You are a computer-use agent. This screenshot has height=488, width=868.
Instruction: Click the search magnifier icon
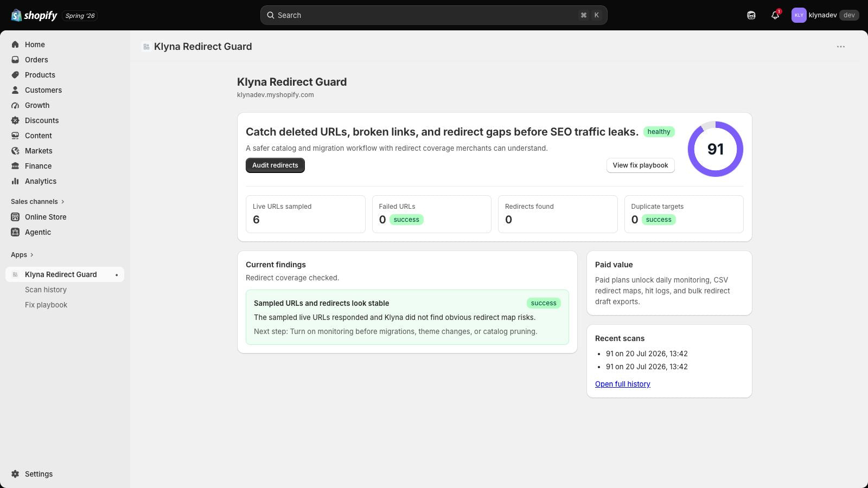point(271,15)
